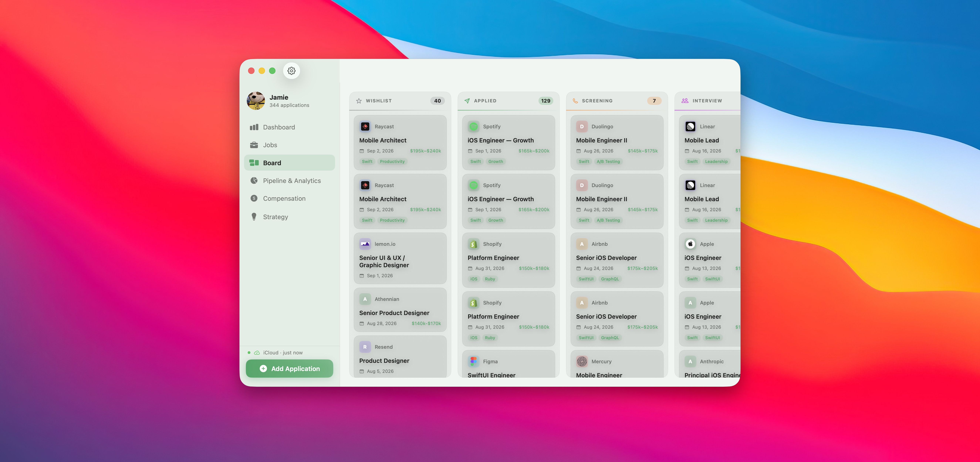Click the iCloud sync status icon

tap(257, 353)
